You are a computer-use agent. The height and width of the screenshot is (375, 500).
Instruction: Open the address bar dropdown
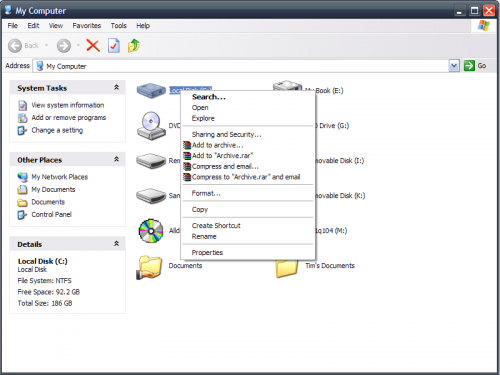454,66
